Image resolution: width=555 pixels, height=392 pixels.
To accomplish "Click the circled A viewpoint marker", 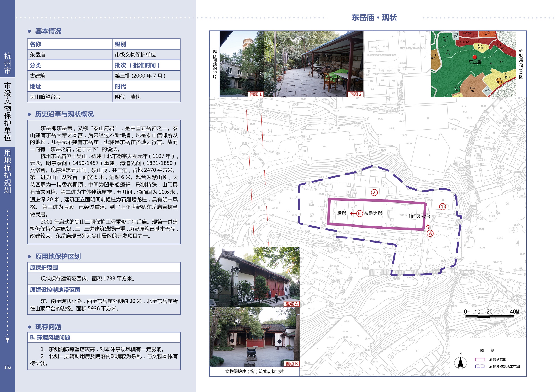I will pyautogui.click(x=430, y=233).
